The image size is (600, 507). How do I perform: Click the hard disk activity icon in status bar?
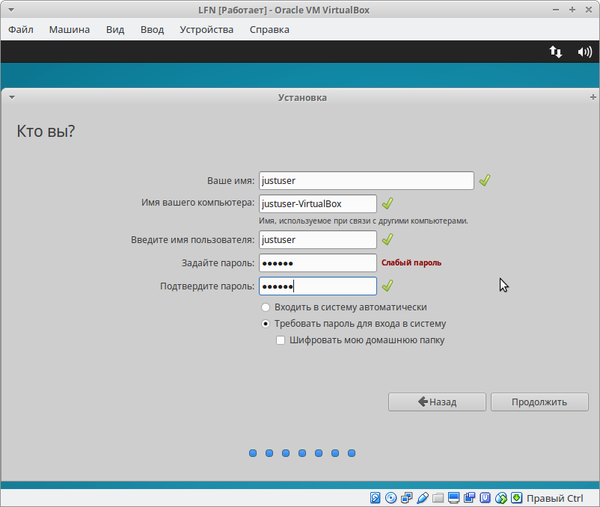click(x=375, y=497)
